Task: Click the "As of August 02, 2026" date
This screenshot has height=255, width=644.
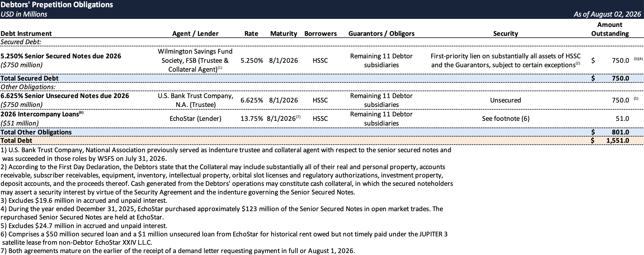Action: (x=607, y=14)
